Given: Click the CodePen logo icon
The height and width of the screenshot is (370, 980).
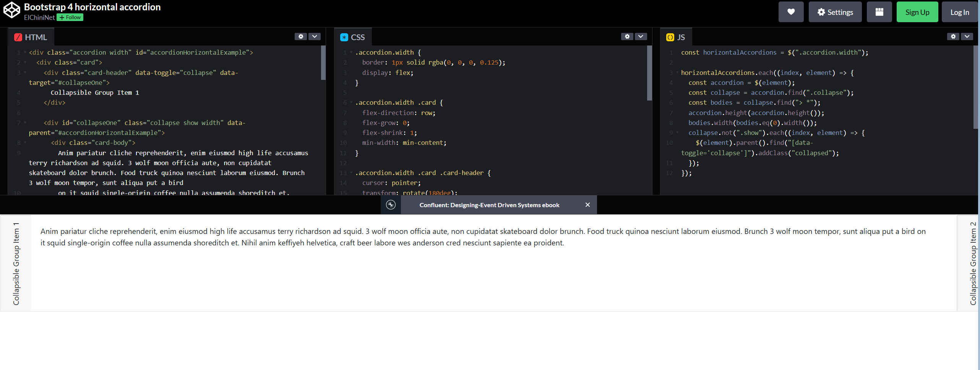Looking at the screenshot, I should pos(11,10).
